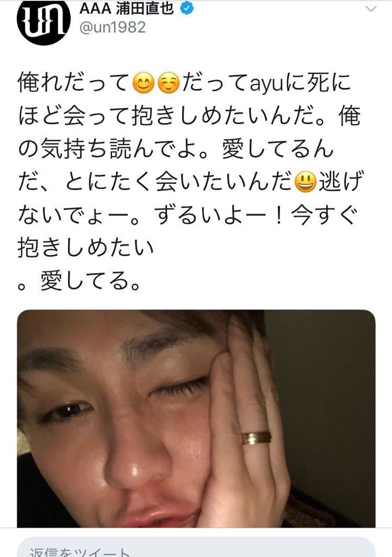
Task: Click the grinning emoji before 逃げ
Action: [x=306, y=182]
